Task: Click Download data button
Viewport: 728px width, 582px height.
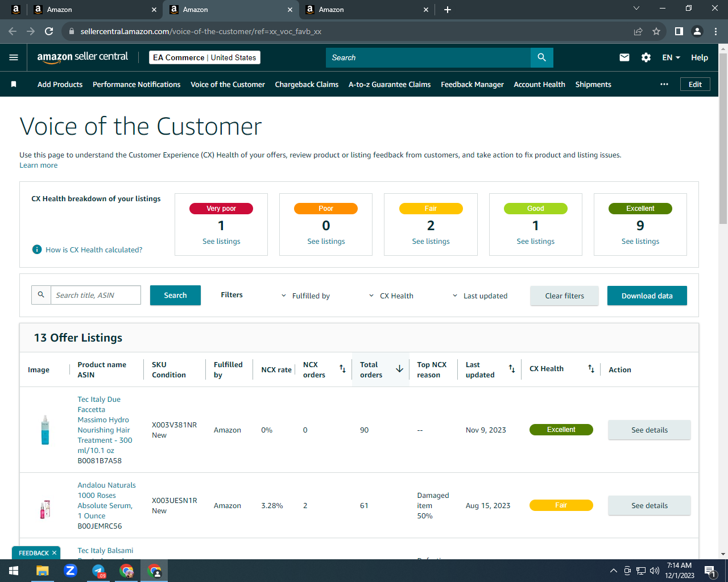Action: [647, 296]
